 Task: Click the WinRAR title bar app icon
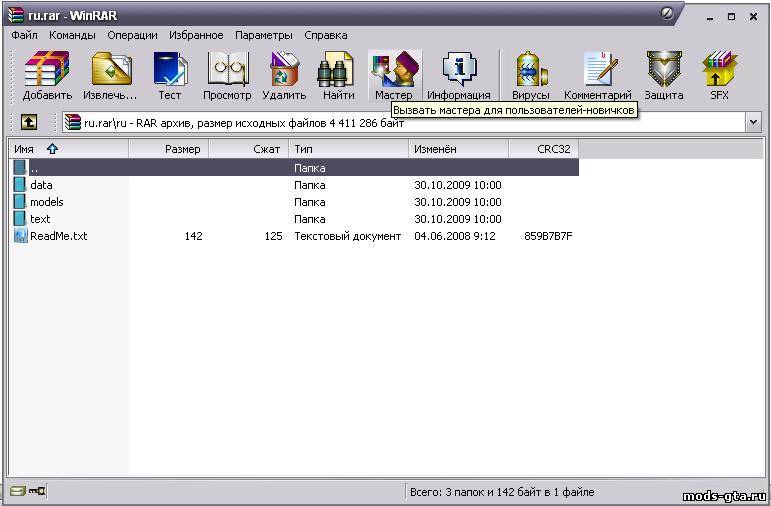click(x=16, y=15)
